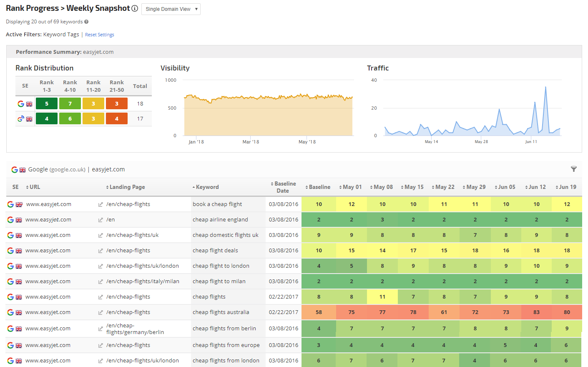
Task: Click external link icon for /en/cheap-flights/uk
Action: pyautogui.click(x=101, y=235)
